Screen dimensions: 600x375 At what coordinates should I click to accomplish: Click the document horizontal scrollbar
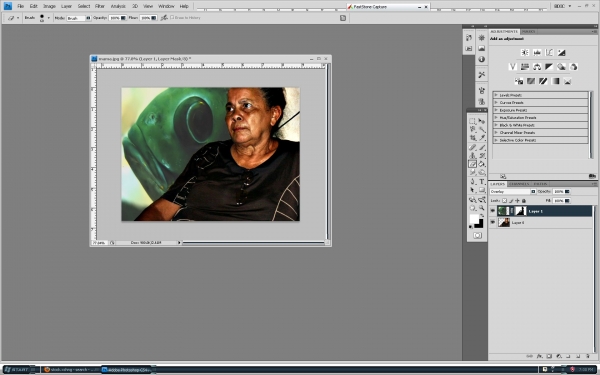tap(253, 243)
